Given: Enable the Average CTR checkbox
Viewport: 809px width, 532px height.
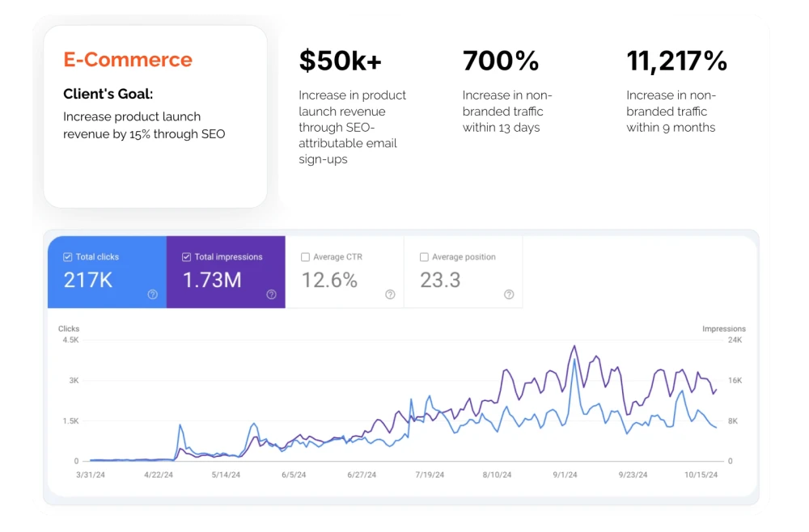Looking at the screenshot, I should tap(306, 257).
